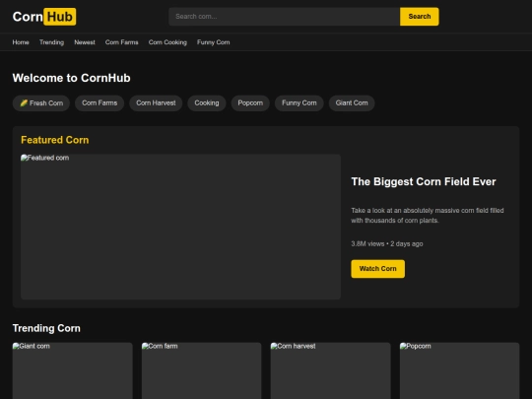Go to Trending in the navigation

click(51, 42)
